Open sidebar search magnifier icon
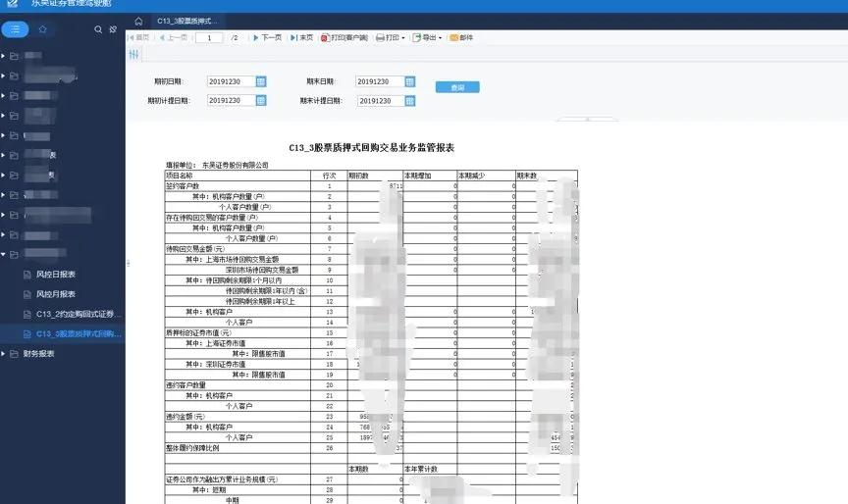848x504 pixels. point(98,29)
